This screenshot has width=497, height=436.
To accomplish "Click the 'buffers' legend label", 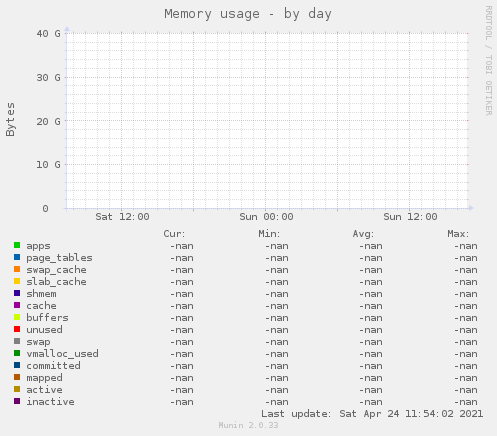I will coord(47,318).
